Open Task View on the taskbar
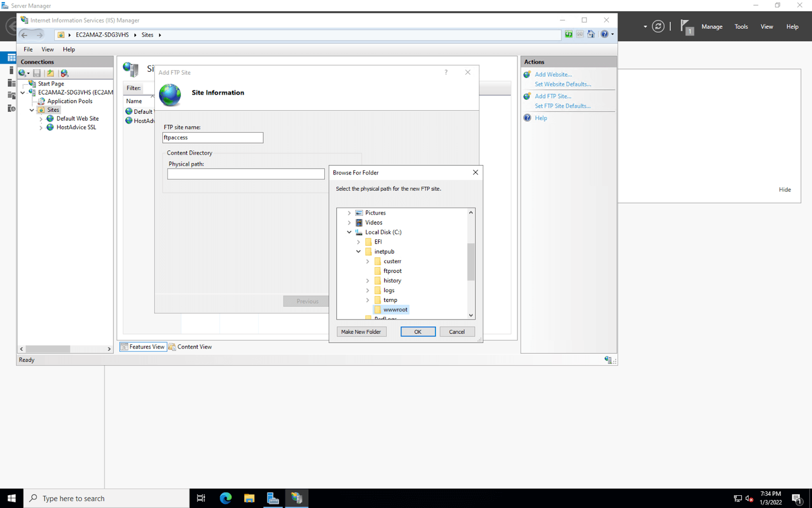Viewport: 812px width, 508px height. point(201,498)
